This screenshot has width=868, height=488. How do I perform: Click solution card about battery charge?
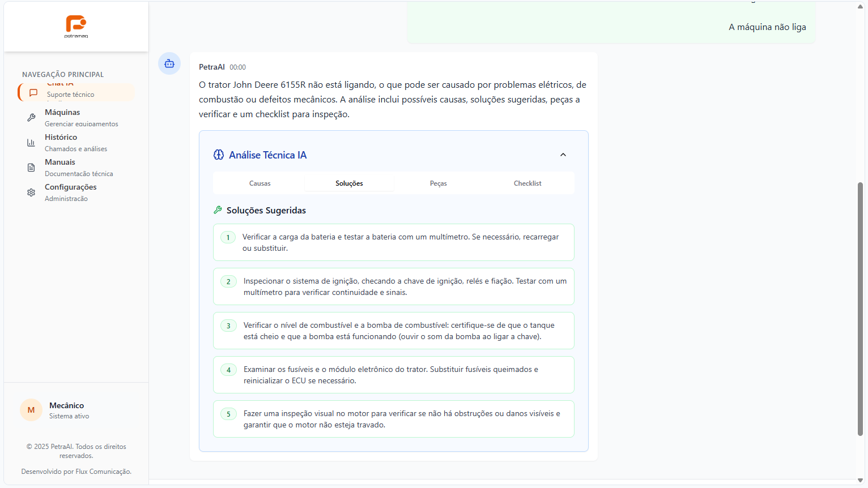click(x=394, y=242)
